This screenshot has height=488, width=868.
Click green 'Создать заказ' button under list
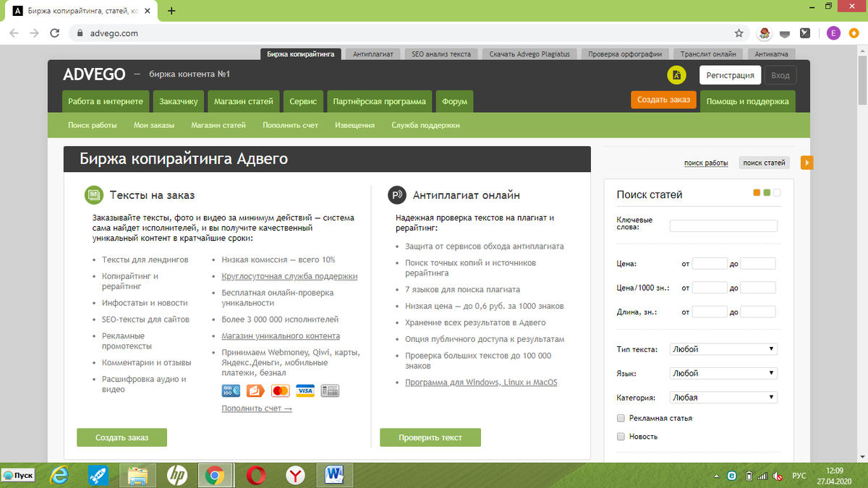[x=122, y=437]
